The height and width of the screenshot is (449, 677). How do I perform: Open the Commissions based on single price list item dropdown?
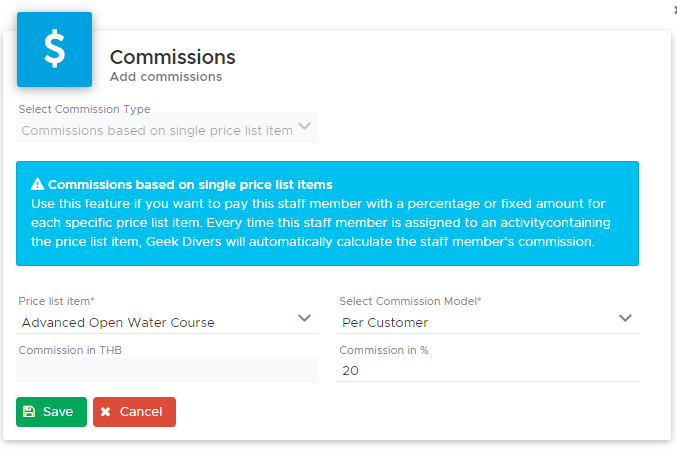[x=167, y=130]
